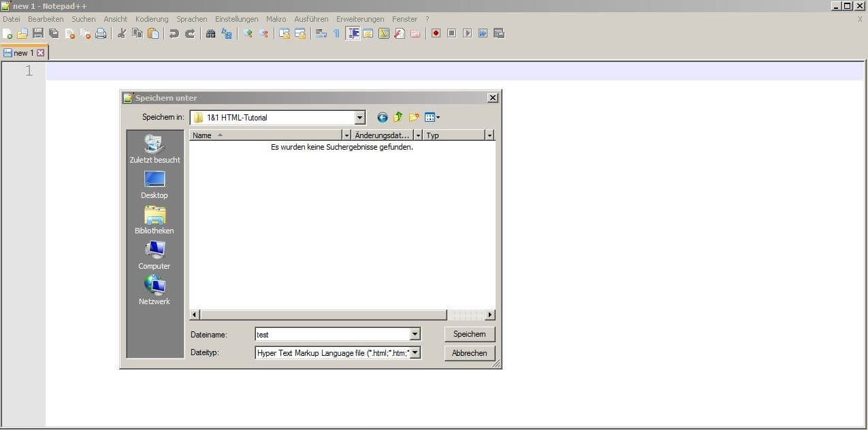Image resolution: width=868 pixels, height=430 pixels.
Task: Click into the Dateiname text field
Action: (332, 335)
